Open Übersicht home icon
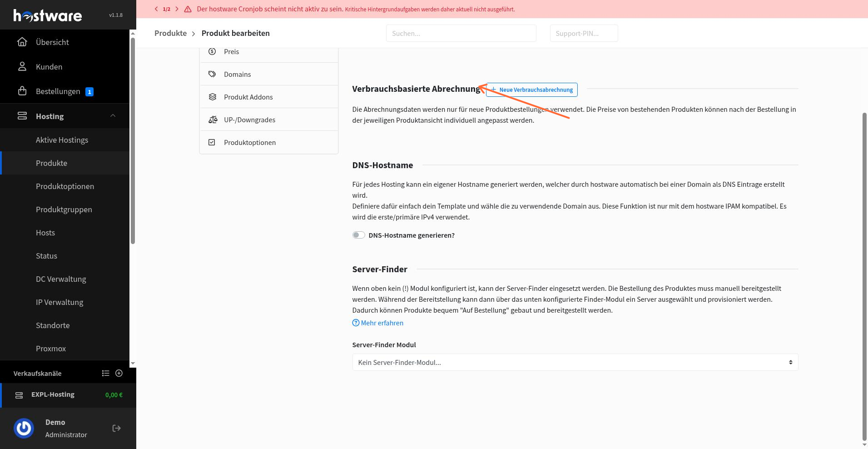868x449 pixels. point(22,42)
